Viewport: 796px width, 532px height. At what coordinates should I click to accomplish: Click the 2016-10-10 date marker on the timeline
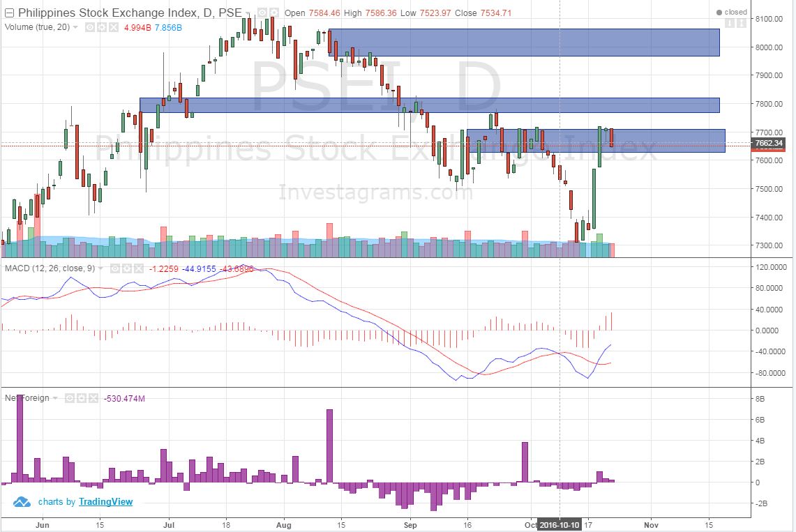click(x=560, y=524)
